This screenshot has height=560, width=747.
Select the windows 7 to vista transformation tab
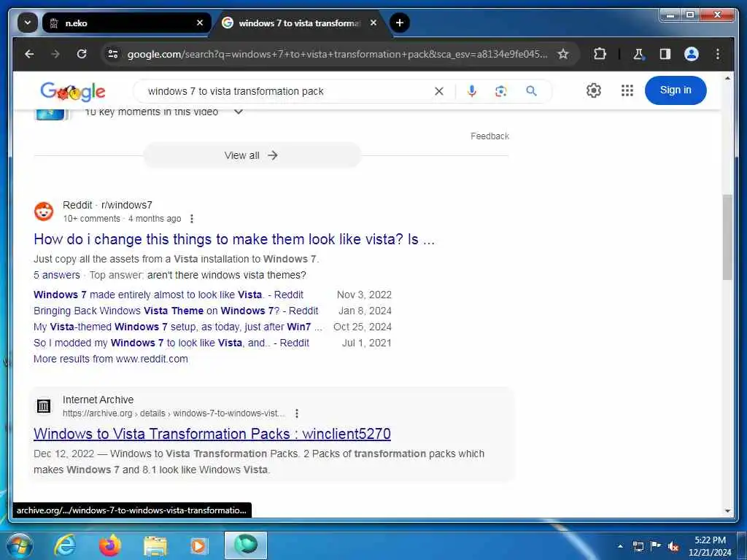[x=299, y=23]
